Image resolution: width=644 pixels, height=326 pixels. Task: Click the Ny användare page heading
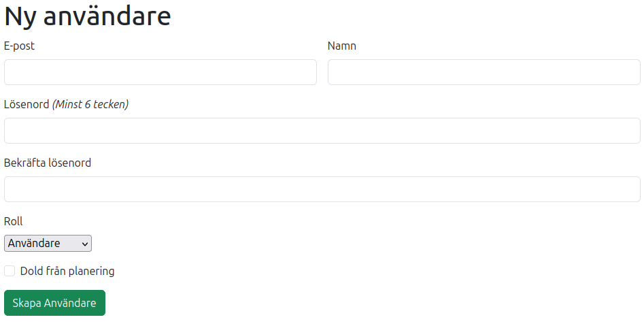[88, 16]
